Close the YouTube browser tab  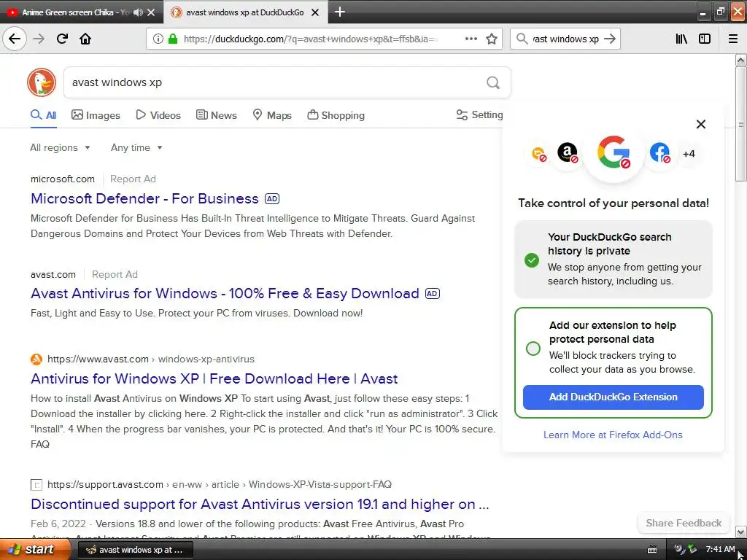[x=151, y=12]
